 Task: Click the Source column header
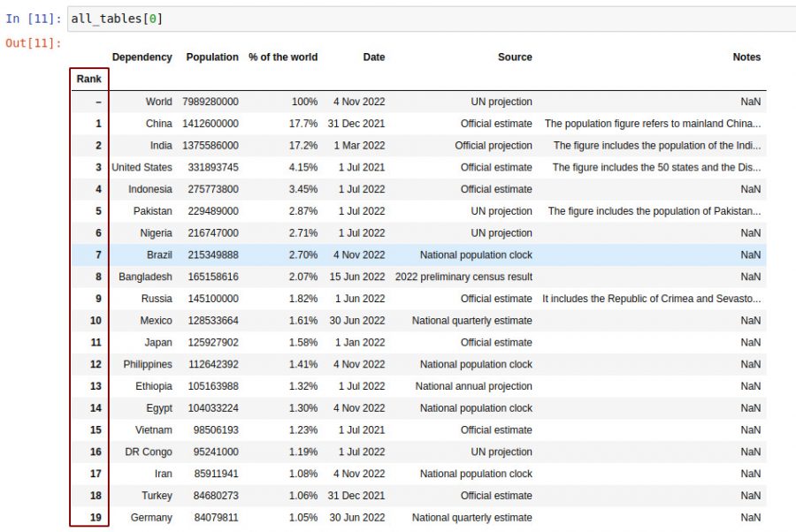[515, 57]
